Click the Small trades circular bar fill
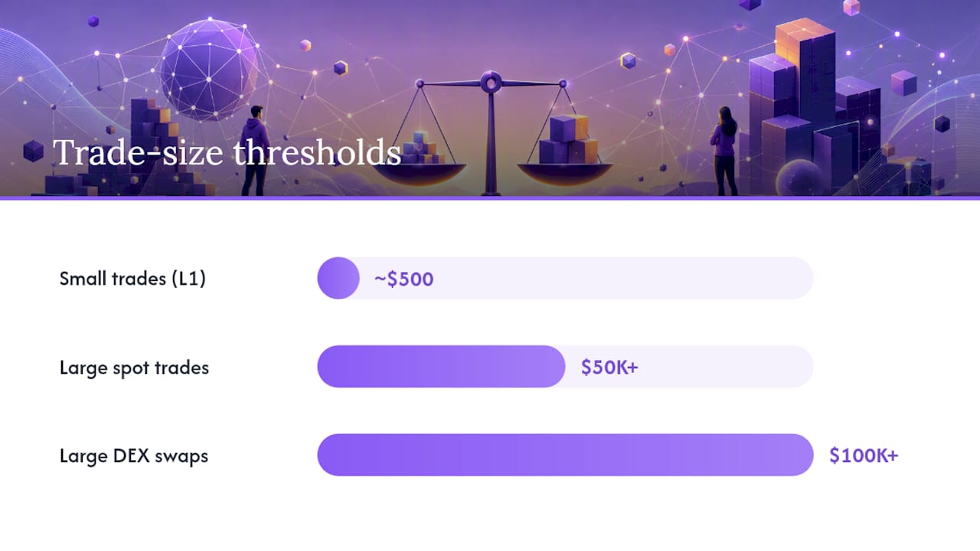This screenshot has width=980, height=551. [338, 279]
